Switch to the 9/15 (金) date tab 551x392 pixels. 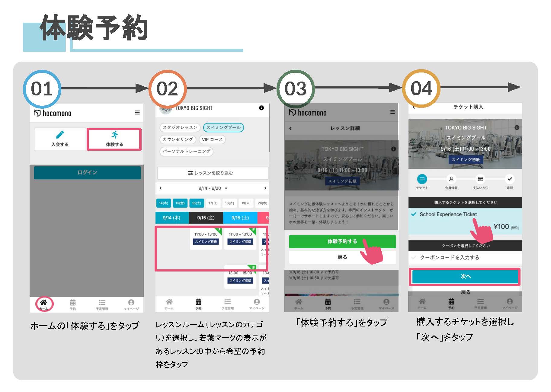206,218
